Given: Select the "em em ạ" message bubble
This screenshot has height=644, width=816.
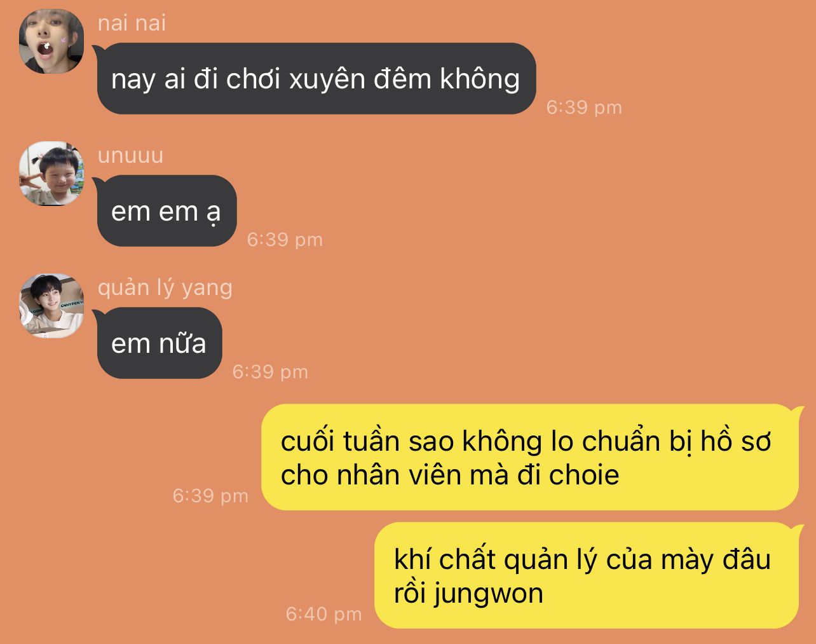Looking at the screenshot, I should [x=166, y=211].
